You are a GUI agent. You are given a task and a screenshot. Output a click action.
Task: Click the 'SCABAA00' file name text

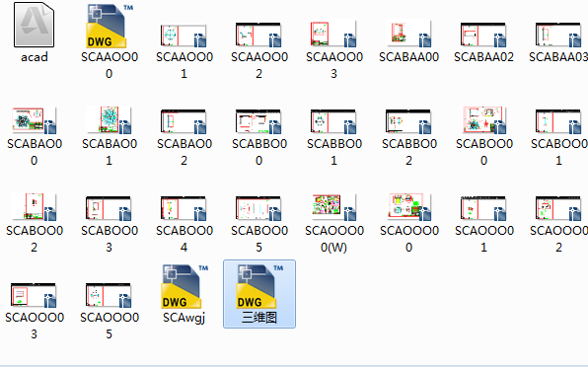(x=408, y=57)
